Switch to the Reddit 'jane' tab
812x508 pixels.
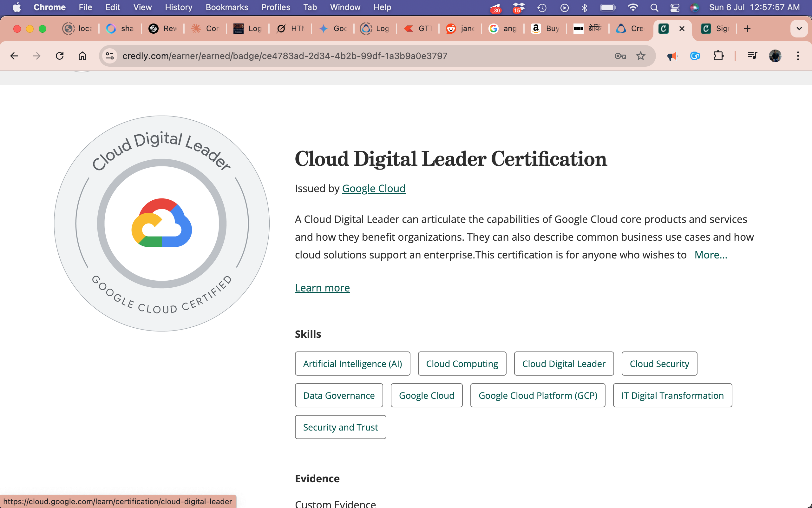click(461, 29)
